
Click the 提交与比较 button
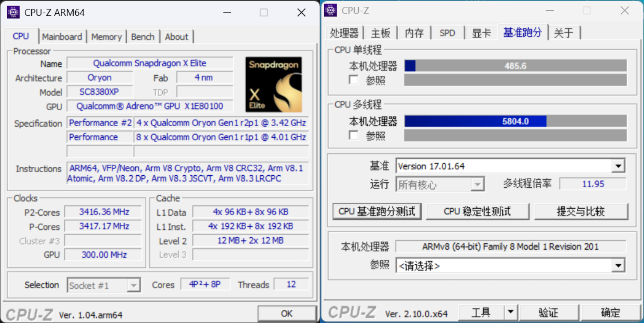click(581, 211)
